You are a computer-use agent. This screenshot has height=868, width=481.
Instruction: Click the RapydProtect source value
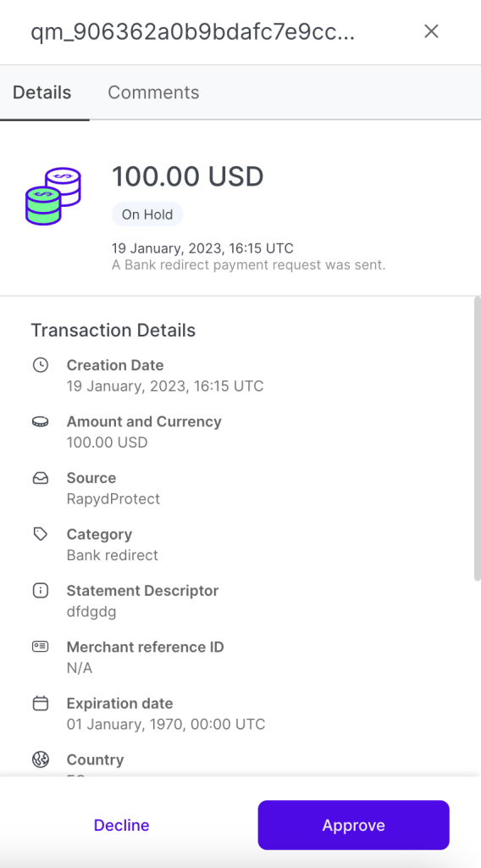[x=113, y=498]
